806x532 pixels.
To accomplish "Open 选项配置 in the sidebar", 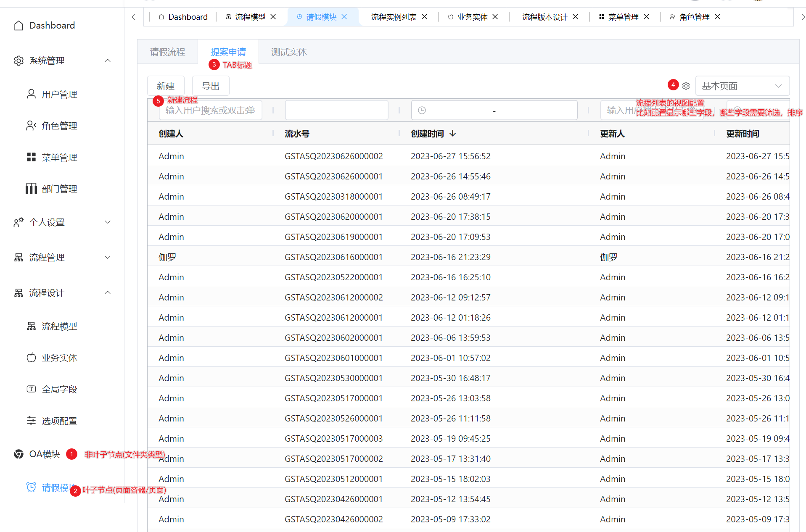I will click(59, 421).
